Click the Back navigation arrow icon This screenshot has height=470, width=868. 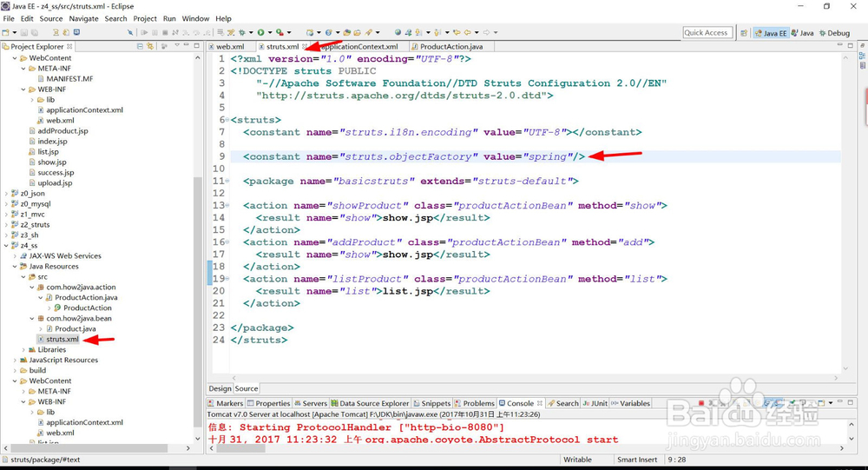pyautogui.click(x=467, y=33)
